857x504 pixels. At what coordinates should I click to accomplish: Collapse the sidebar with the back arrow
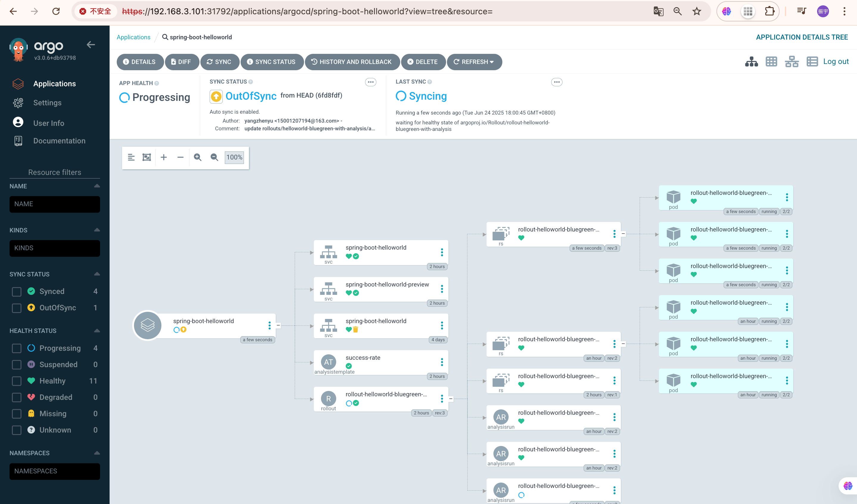(91, 45)
